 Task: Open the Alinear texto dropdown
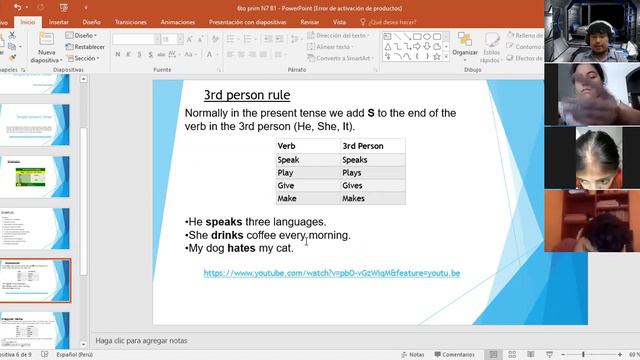[x=331, y=47]
